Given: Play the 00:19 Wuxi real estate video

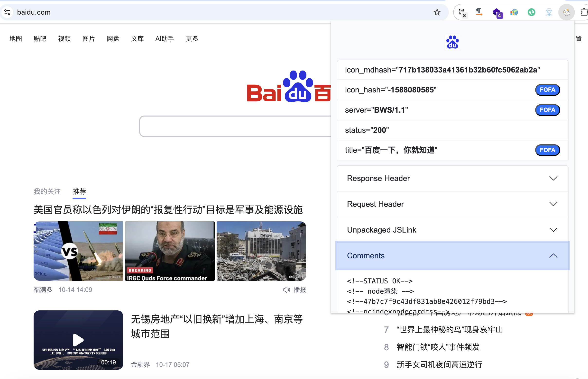Looking at the screenshot, I should [x=78, y=340].
